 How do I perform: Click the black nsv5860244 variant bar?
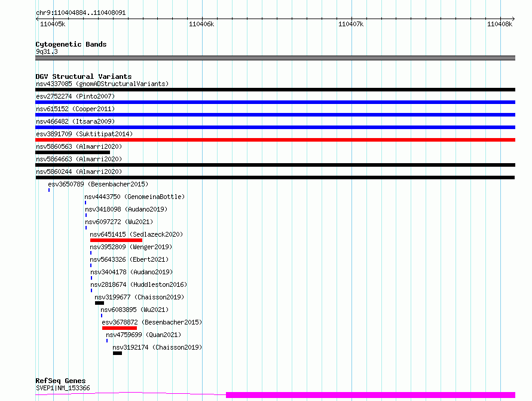tap(275, 177)
